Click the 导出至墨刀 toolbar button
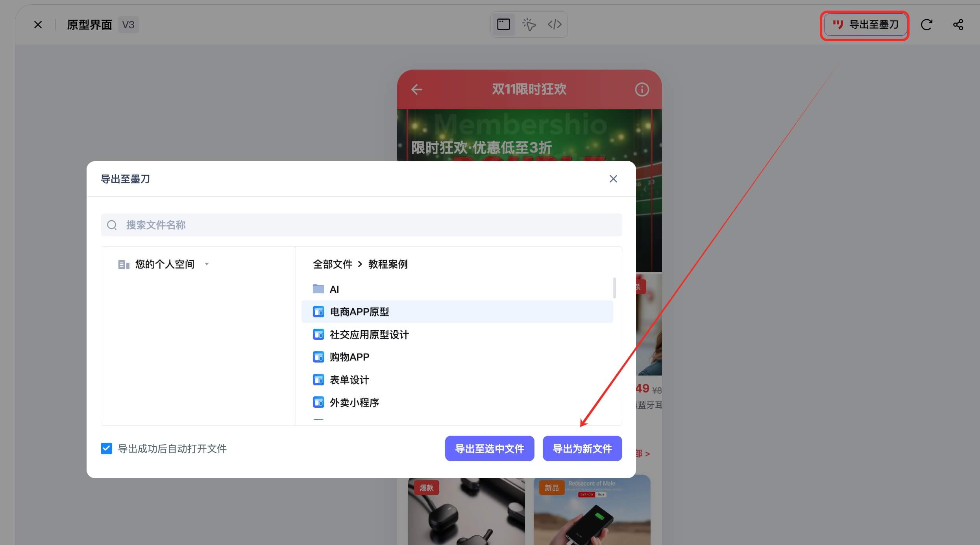The height and width of the screenshot is (545, 980). pos(865,25)
